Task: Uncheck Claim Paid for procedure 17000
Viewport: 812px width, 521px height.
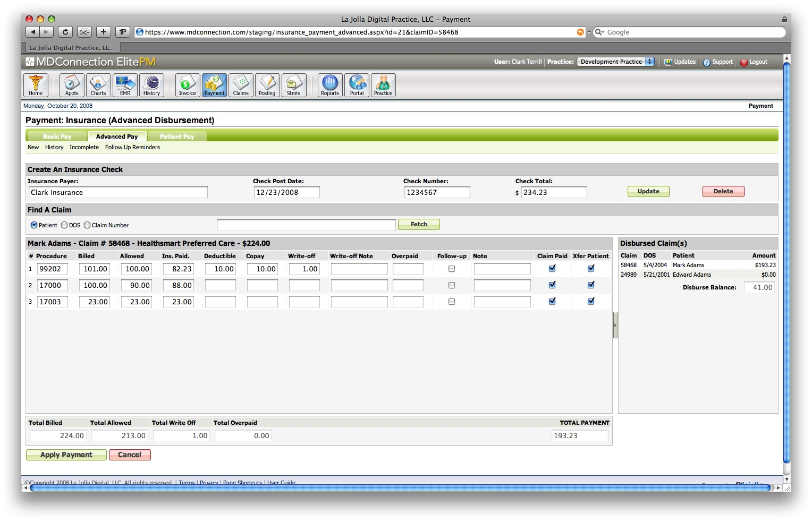Action: coord(552,285)
